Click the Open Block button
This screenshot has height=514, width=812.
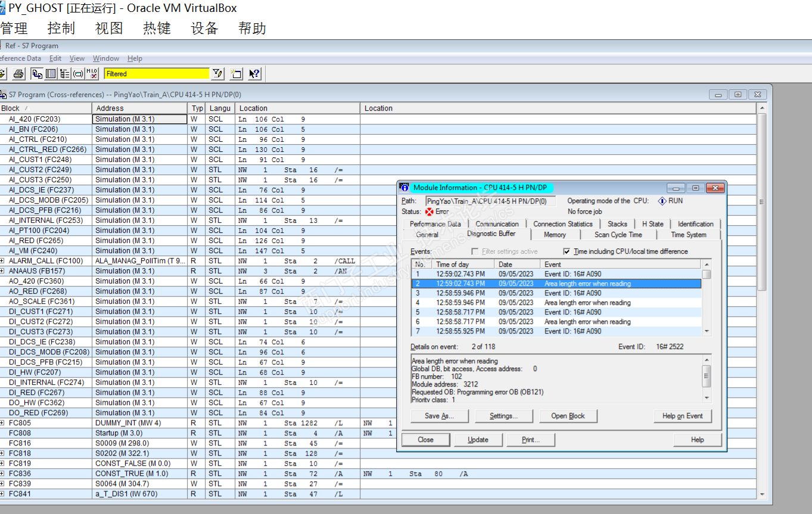[568, 416]
